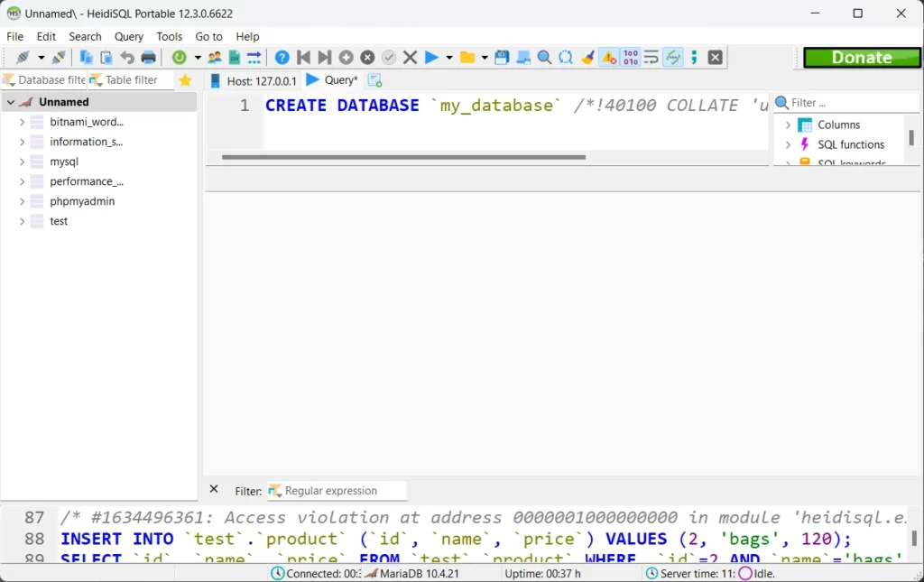Viewport: 924px width, 582px height.
Task: Click the Print icon
Action: 149,57
